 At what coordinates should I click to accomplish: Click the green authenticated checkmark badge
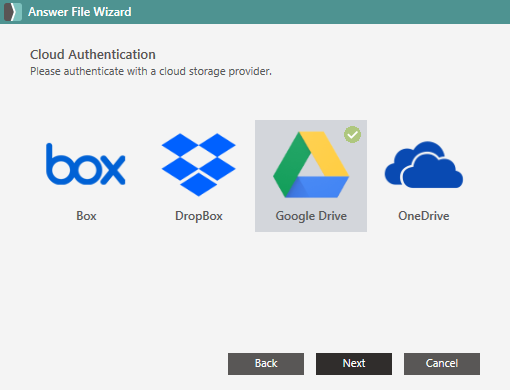coord(352,135)
